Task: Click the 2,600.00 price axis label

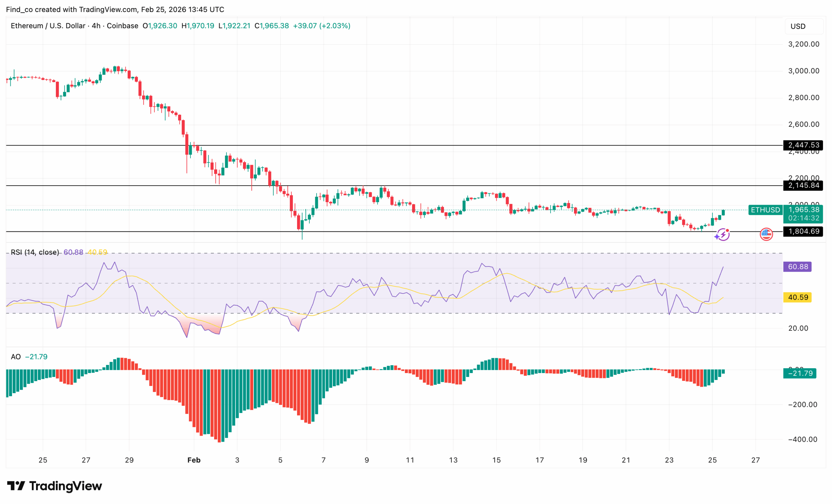Action: [804, 124]
